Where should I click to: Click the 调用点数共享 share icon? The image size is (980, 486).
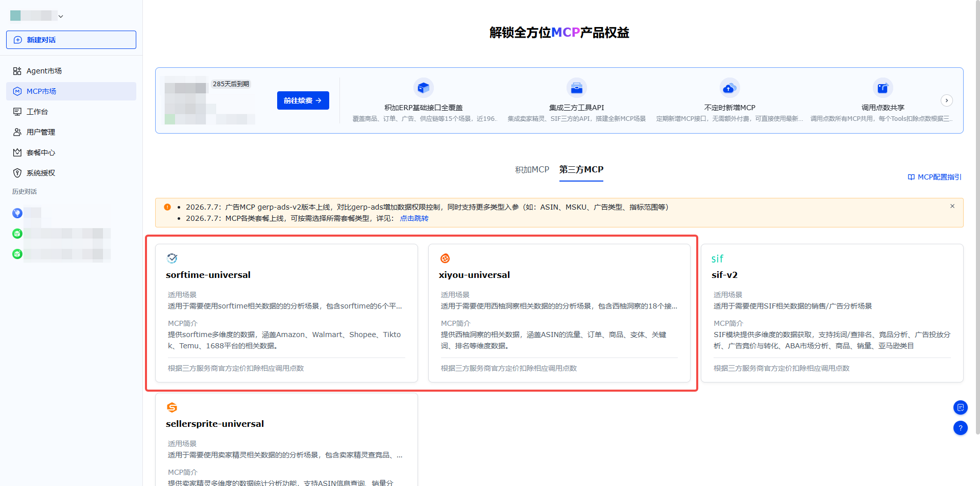click(883, 88)
